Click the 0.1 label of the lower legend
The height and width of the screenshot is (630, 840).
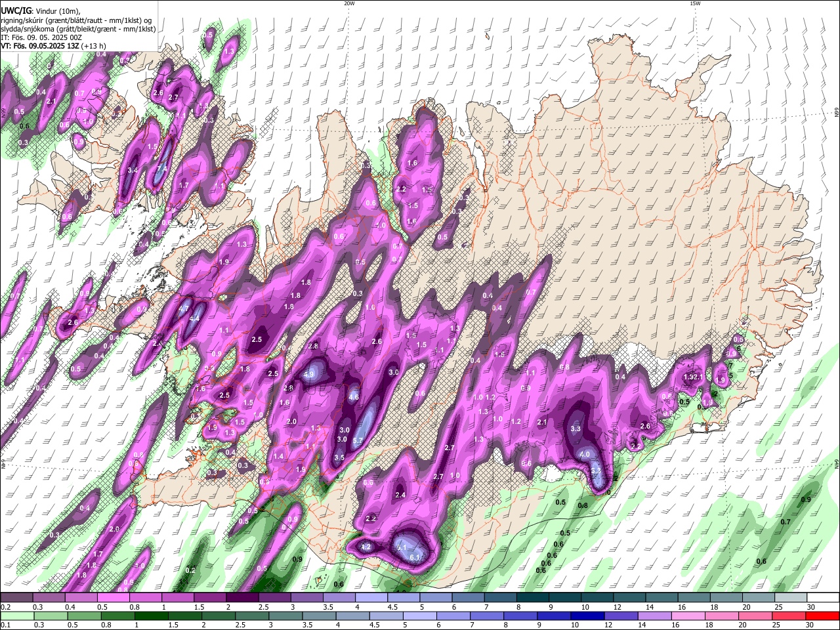click(x=5, y=625)
